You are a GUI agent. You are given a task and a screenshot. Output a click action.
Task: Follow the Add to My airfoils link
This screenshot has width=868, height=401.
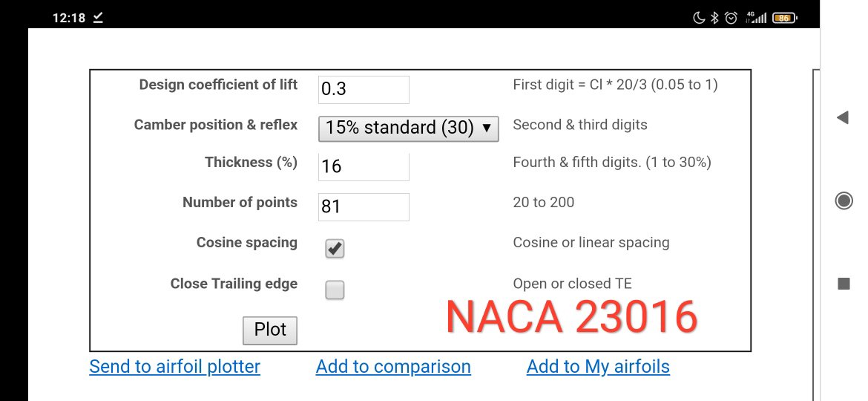[x=598, y=367]
